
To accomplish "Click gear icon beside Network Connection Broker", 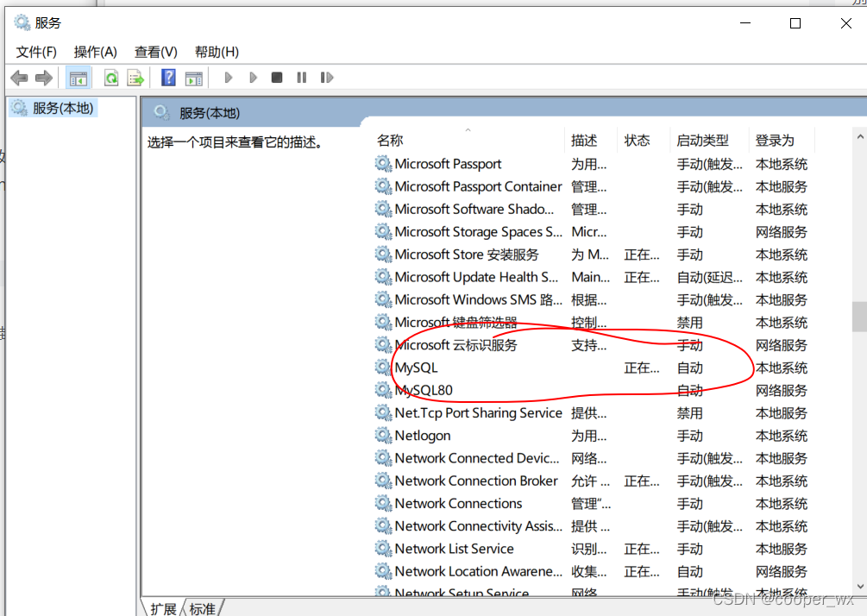I will pos(383,481).
